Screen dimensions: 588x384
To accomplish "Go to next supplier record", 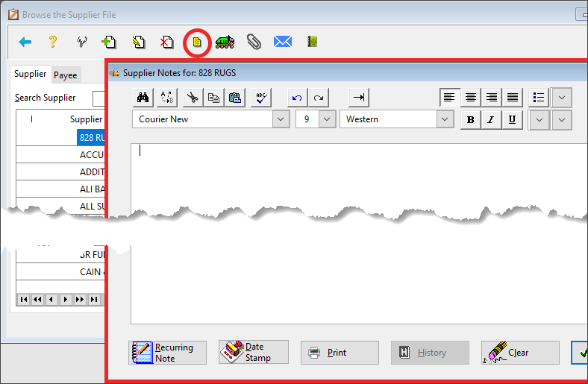I will click(66, 299).
